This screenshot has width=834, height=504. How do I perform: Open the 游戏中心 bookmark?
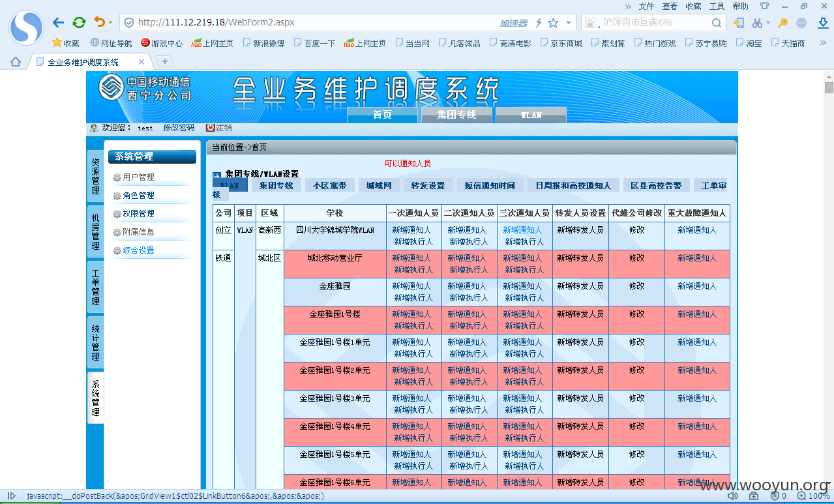point(162,43)
